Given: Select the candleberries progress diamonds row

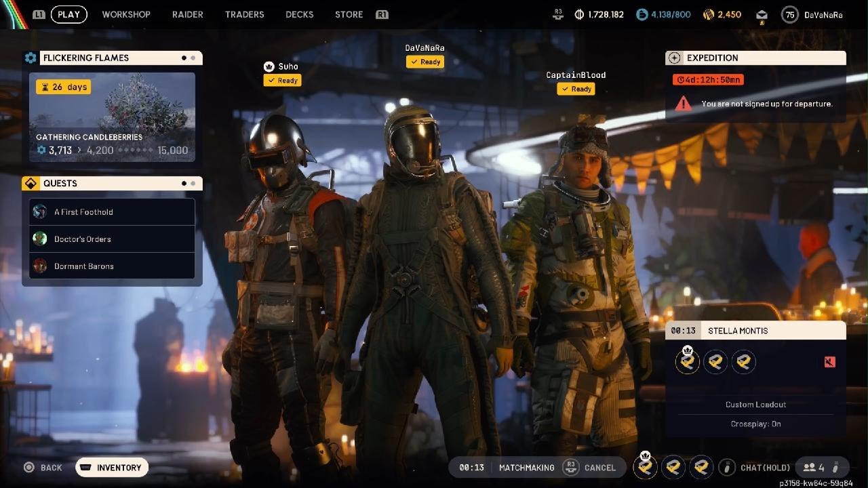Looking at the screenshot, I should [x=136, y=150].
